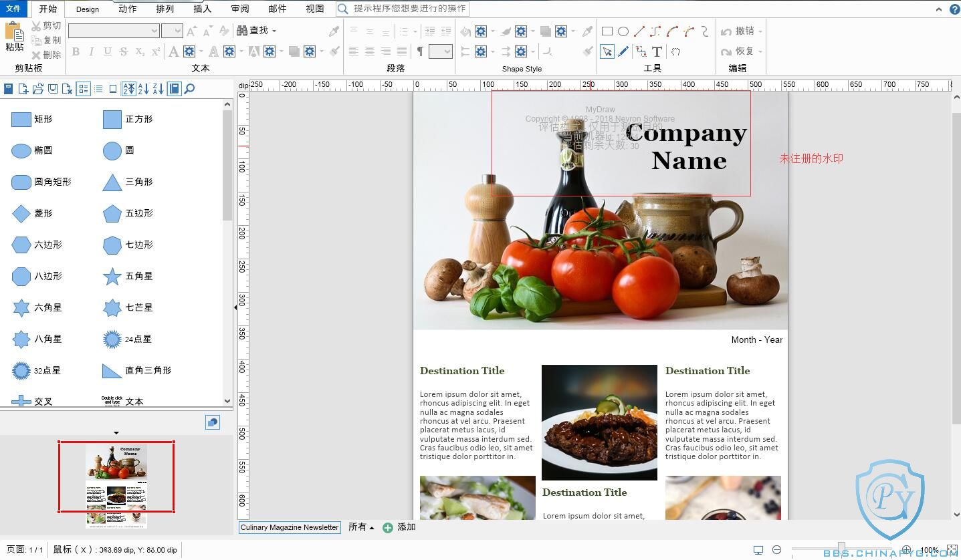Click the zoom slider handle in status bar
Screen dimensions: 961x560
click(841, 548)
